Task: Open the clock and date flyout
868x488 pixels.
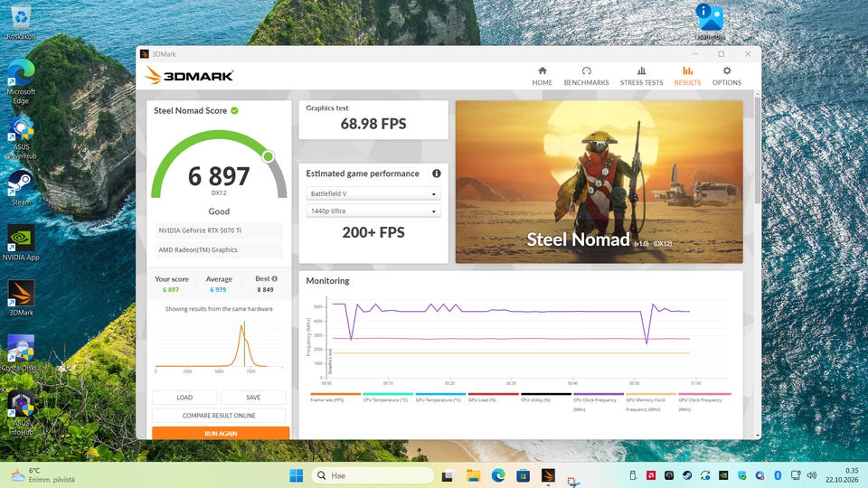Action: coord(842,475)
